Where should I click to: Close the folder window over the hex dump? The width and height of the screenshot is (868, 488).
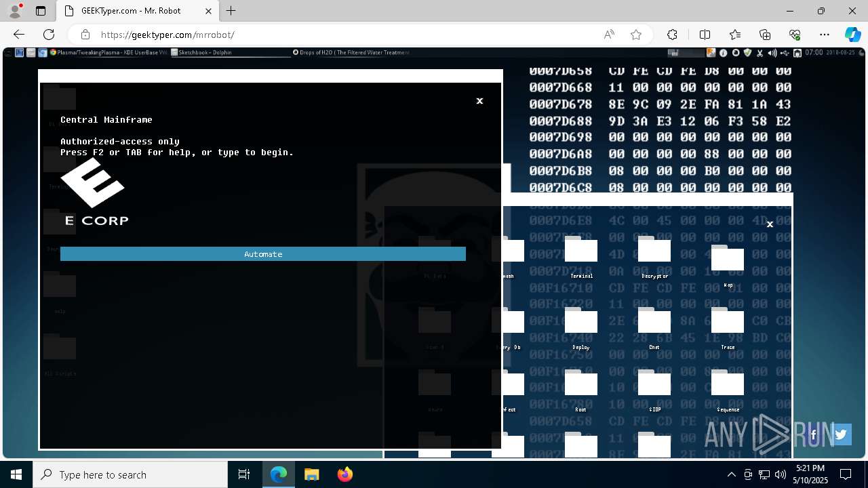click(770, 224)
